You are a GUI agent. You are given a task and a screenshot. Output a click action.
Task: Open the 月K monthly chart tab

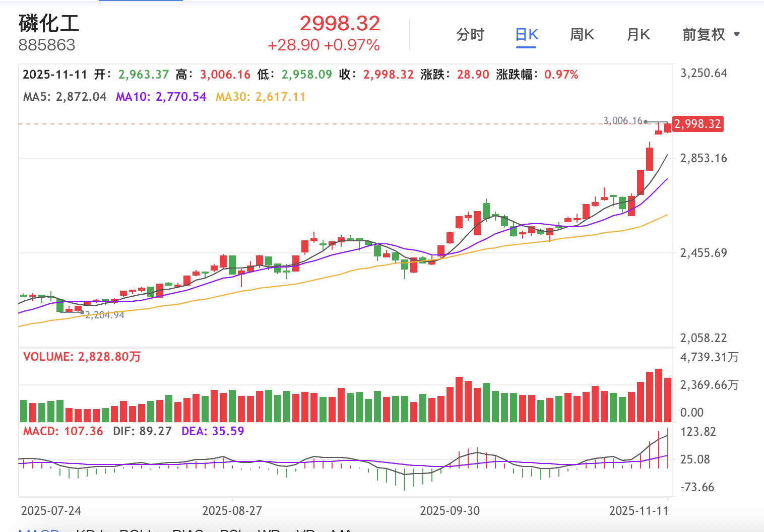tap(638, 35)
